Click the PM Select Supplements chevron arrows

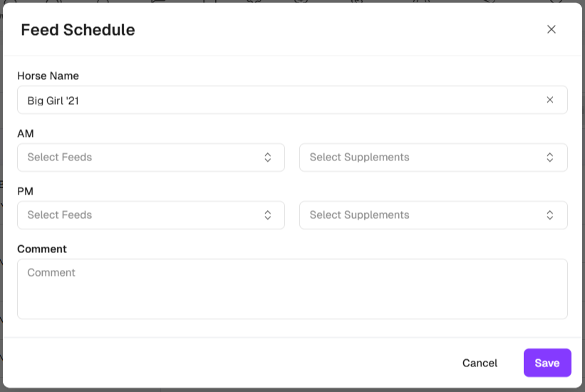[549, 215]
